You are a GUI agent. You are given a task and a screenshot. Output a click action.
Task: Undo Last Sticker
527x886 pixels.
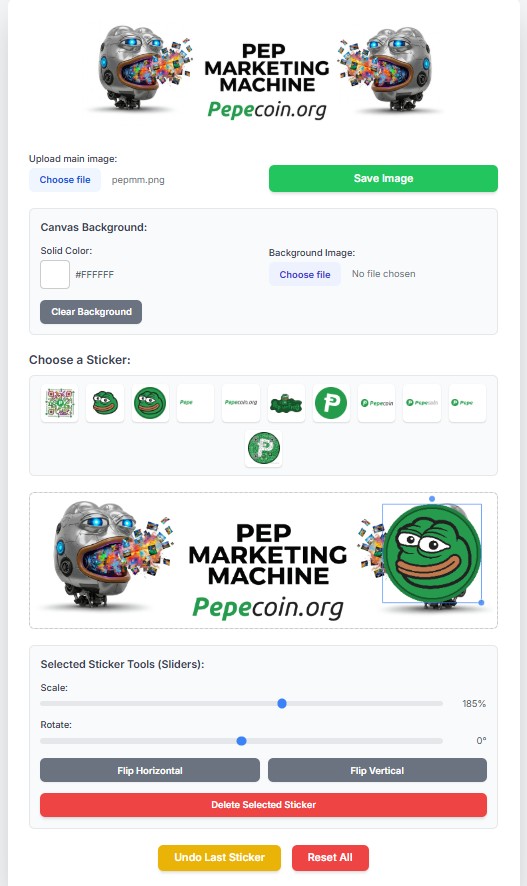tap(219, 858)
